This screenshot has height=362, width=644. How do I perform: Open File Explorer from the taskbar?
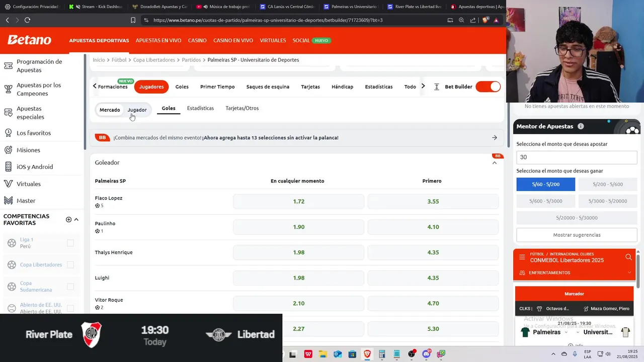point(323,354)
